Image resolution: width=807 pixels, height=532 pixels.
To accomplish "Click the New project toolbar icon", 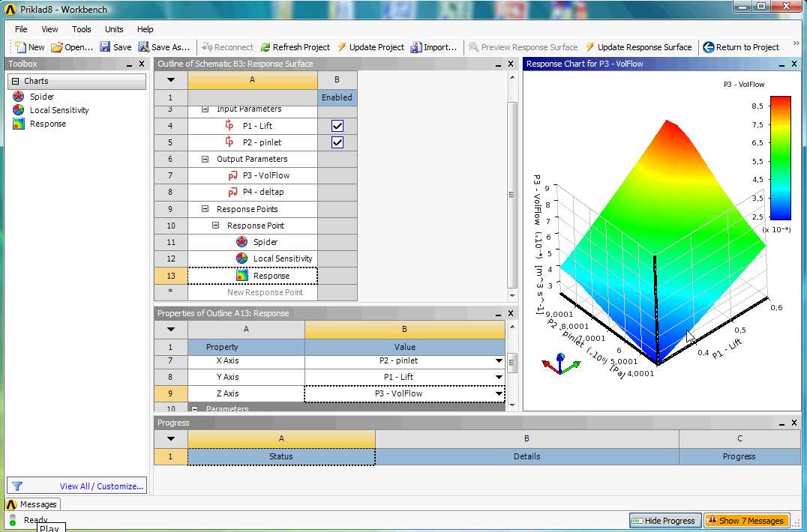I will pyautogui.click(x=20, y=47).
